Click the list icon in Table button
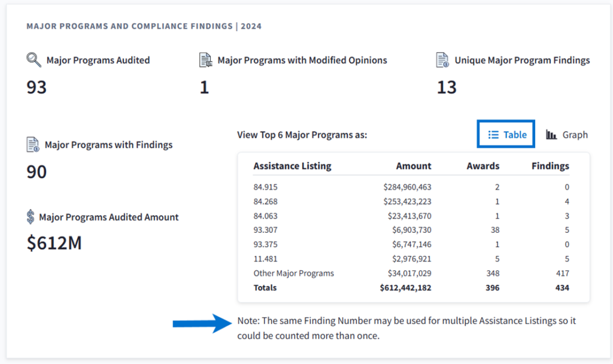Image resolution: width=613 pixels, height=364 pixels. (493, 135)
